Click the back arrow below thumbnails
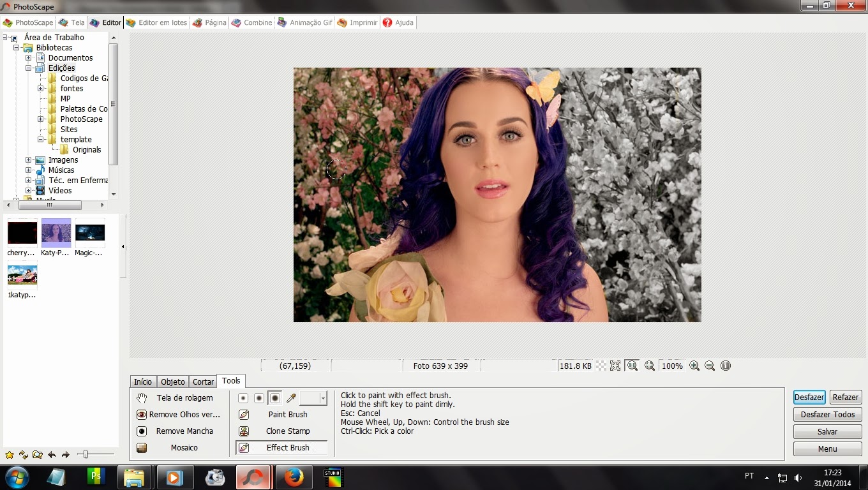868x490 pixels. click(52, 455)
